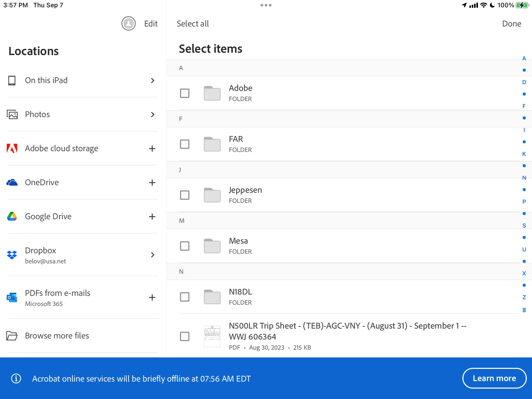Image resolution: width=532 pixels, height=399 pixels.
Task: Open Browse more files entry
Action: pyautogui.click(x=57, y=336)
